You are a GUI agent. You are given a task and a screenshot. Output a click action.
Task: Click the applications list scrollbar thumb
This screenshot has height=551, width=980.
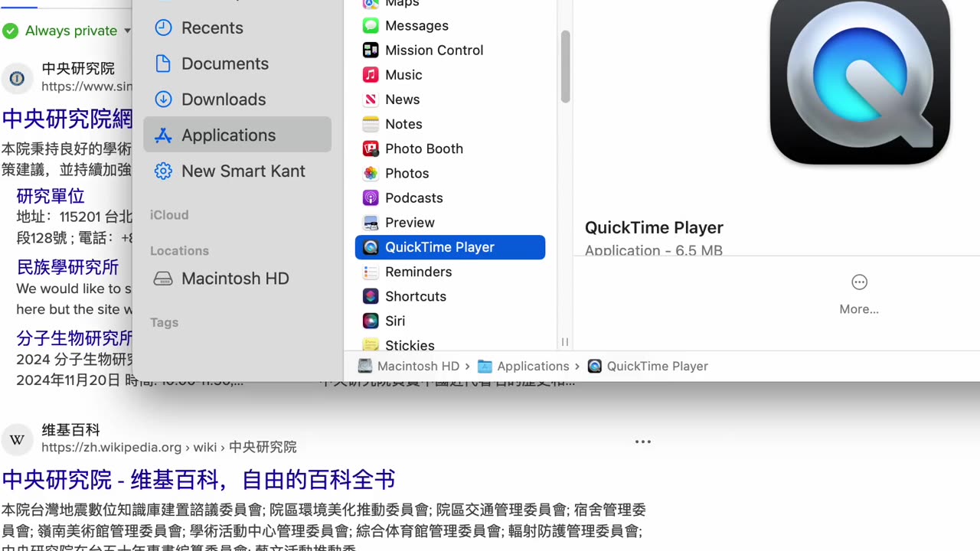coord(566,67)
